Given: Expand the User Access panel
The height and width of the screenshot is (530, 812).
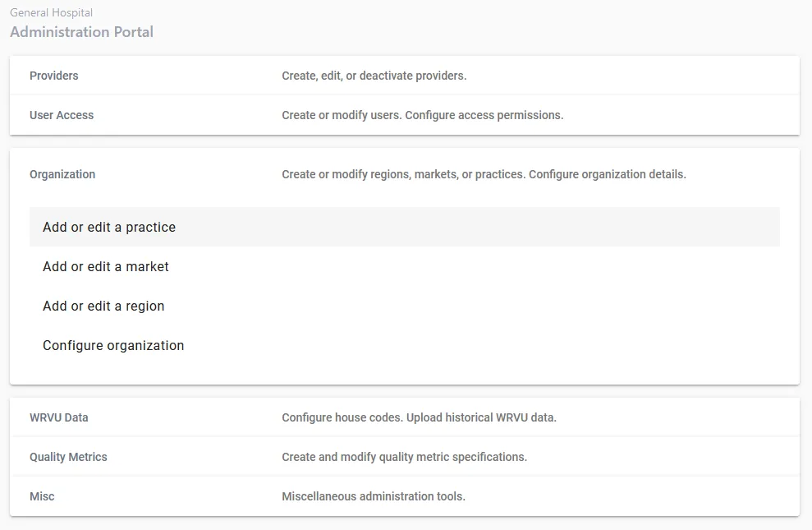Looking at the screenshot, I should [x=62, y=115].
